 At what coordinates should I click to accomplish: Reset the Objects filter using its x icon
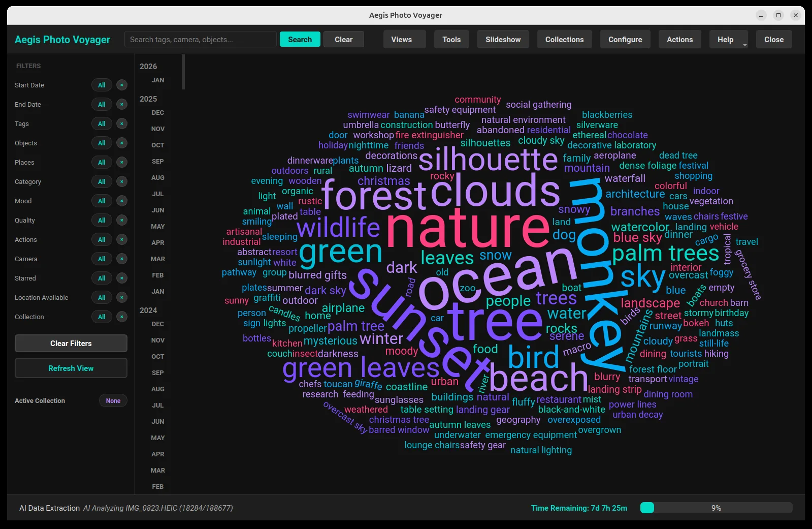point(122,143)
